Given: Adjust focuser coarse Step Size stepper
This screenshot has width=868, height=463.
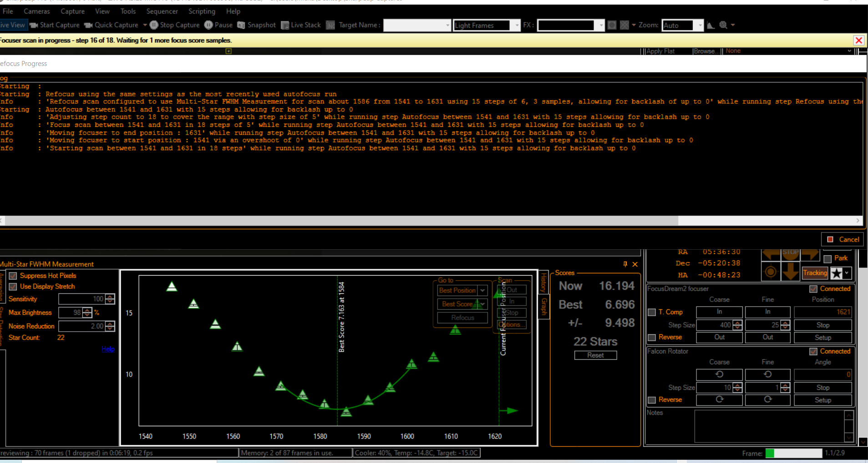Looking at the screenshot, I should 737,325.
